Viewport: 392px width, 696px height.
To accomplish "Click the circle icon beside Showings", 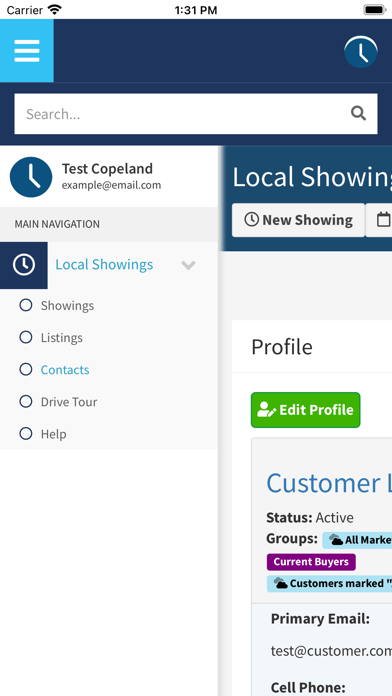I will point(26,305).
